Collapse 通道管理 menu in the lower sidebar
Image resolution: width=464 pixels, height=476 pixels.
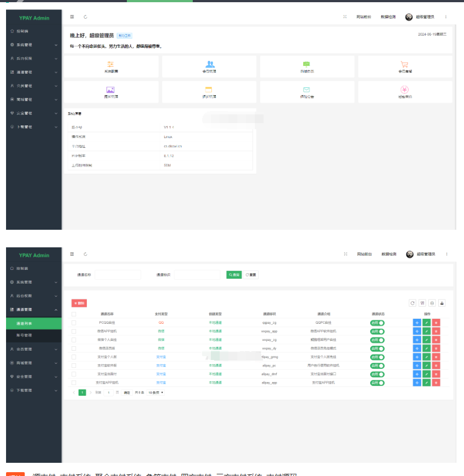click(x=33, y=309)
